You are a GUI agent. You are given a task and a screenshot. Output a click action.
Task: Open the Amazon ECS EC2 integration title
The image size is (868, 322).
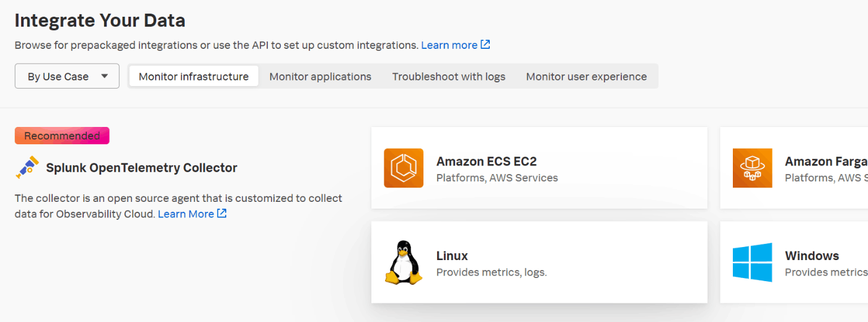tap(486, 162)
